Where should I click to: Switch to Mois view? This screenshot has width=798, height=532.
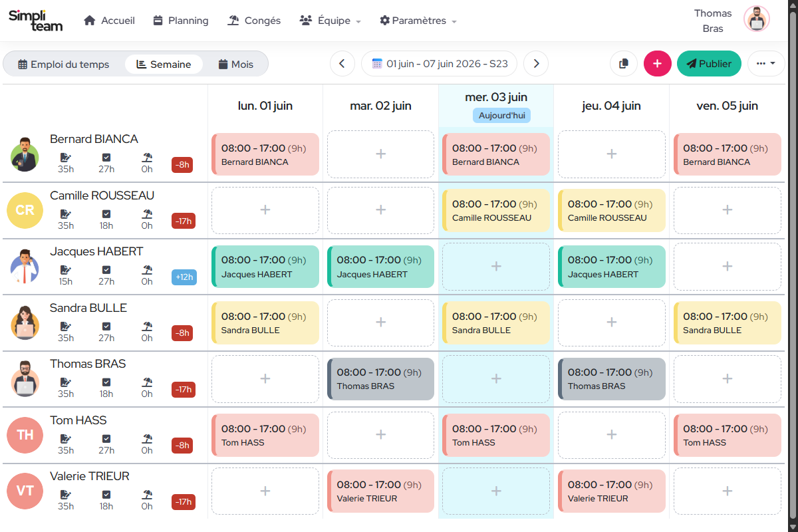coord(235,65)
